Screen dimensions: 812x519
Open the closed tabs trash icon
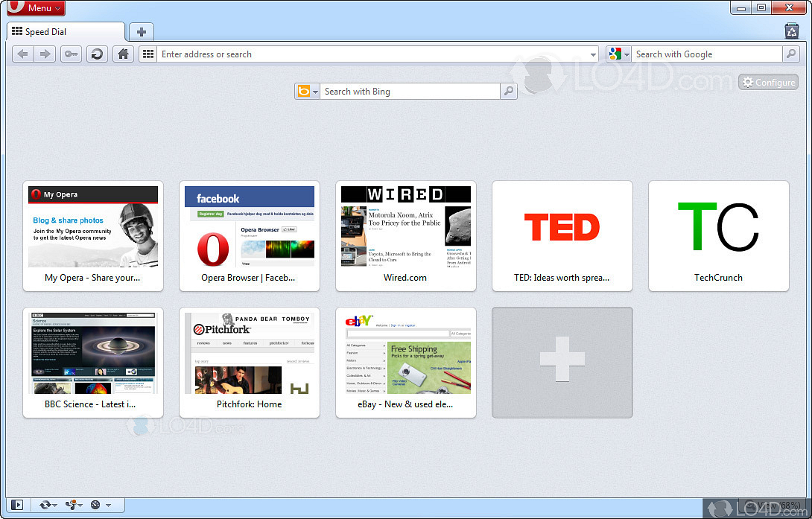(x=792, y=31)
